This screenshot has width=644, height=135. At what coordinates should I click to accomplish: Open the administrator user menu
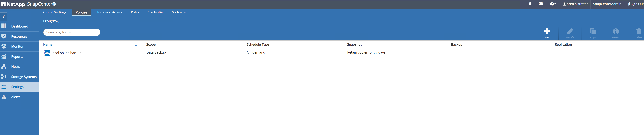click(575, 4)
